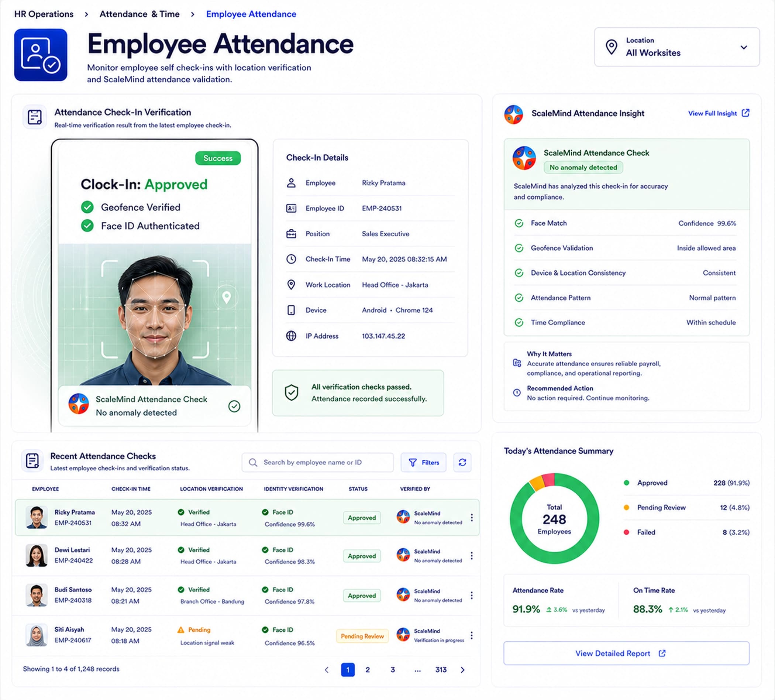Click the map pin icon beside Work Location

[292, 285]
